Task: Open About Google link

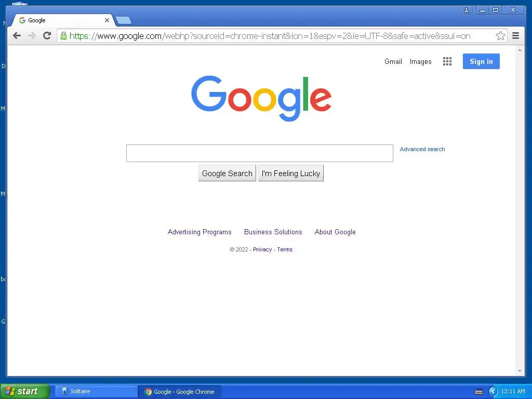Action: pos(335,232)
